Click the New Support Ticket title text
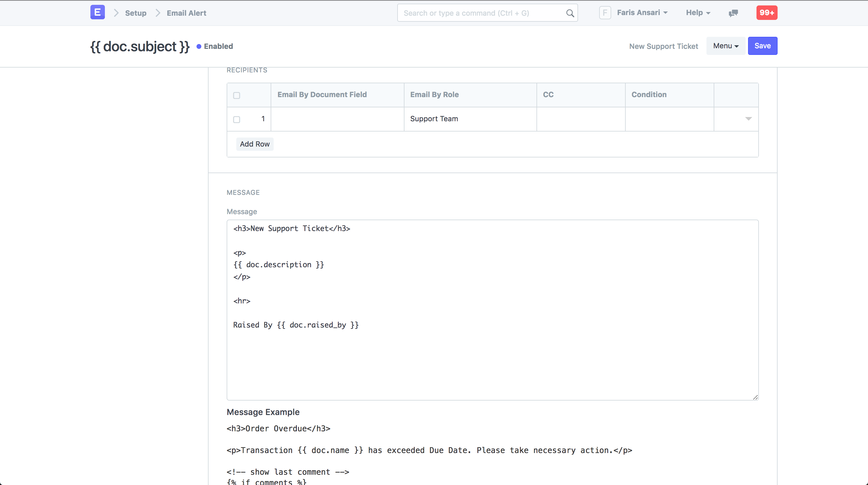868x485 pixels. pyautogui.click(x=663, y=46)
